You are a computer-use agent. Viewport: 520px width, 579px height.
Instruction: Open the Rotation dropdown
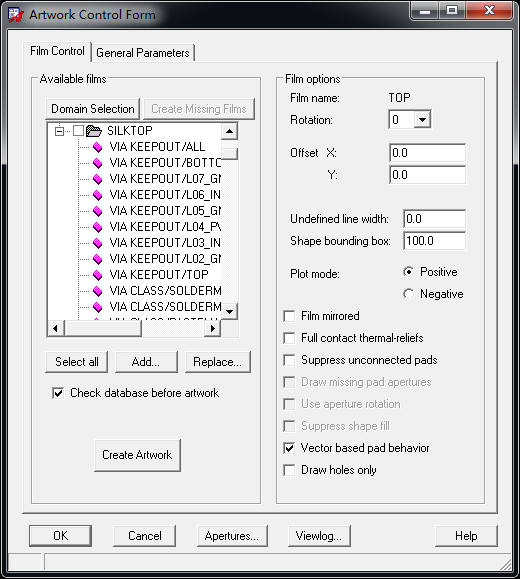[x=422, y=120]
